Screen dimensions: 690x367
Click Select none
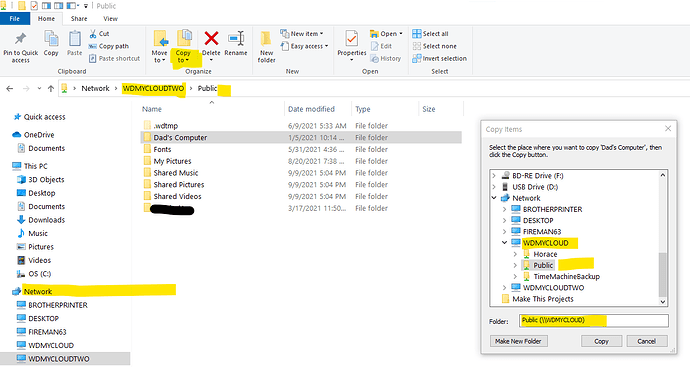click(434, 46)
